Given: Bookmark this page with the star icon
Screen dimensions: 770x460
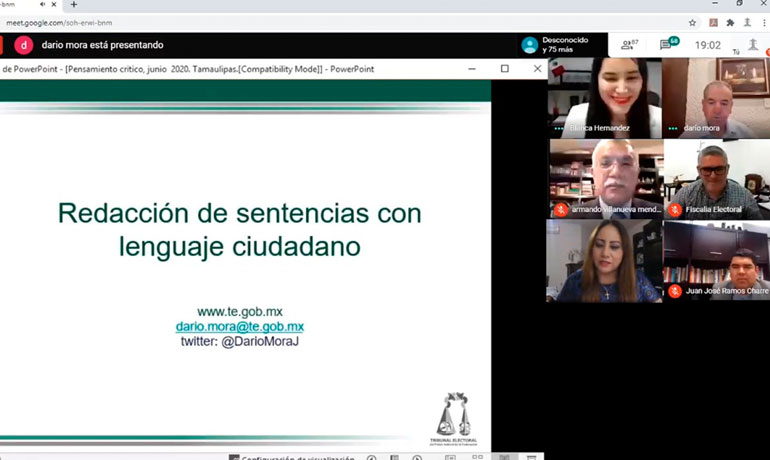Looking at the screenshot, I should (692, 22).
